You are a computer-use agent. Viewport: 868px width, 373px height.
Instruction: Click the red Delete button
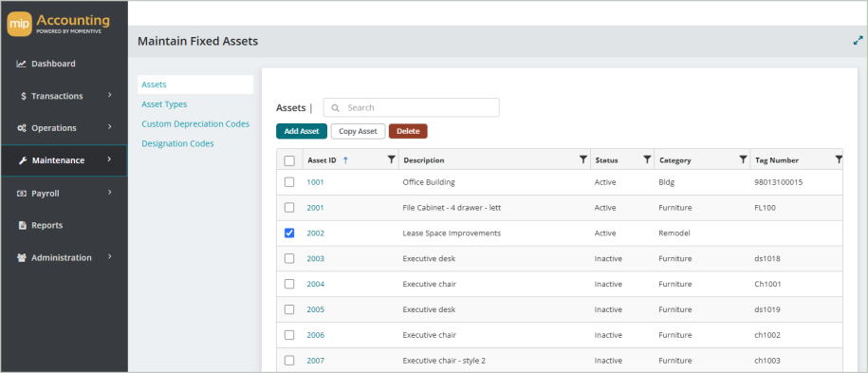(408, 131)
